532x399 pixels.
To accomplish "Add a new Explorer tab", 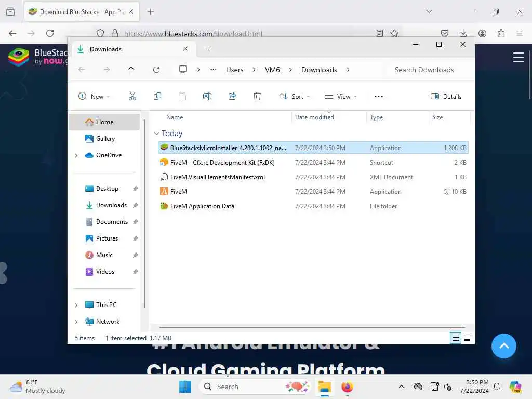I will point(208,49).
